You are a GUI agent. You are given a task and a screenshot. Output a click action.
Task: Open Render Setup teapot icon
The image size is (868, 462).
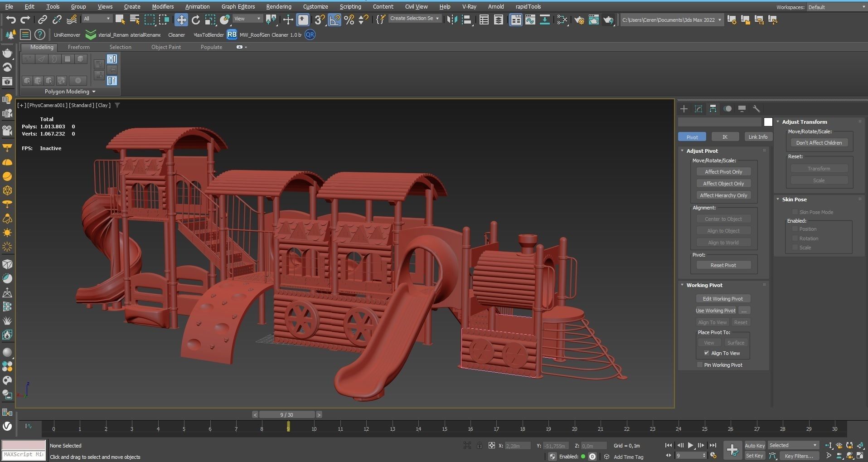[x=579, y=19]
